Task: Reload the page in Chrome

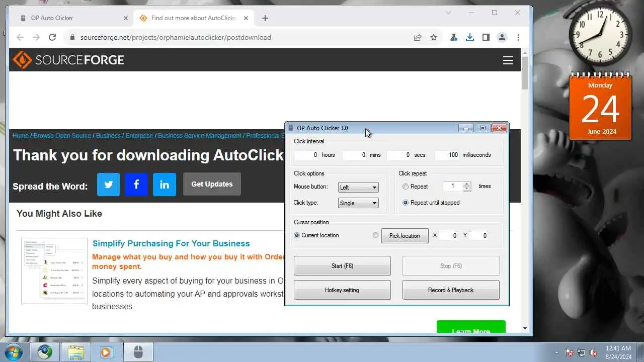Action: click(x=52, y=37)
